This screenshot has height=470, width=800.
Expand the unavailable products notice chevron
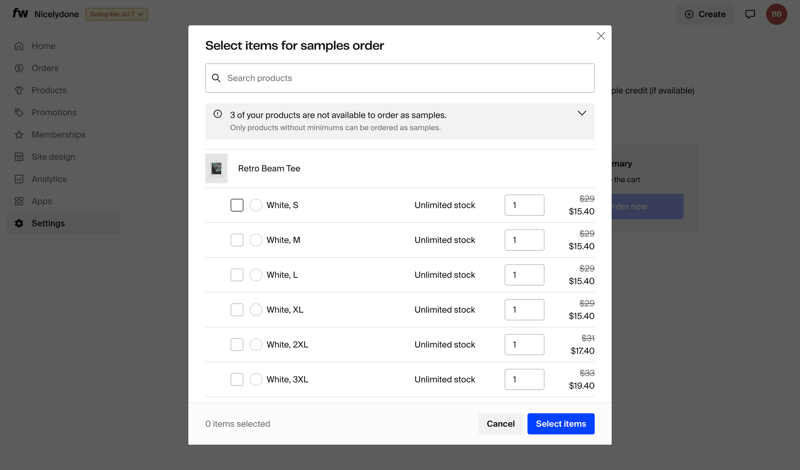[x=581, y=114]
